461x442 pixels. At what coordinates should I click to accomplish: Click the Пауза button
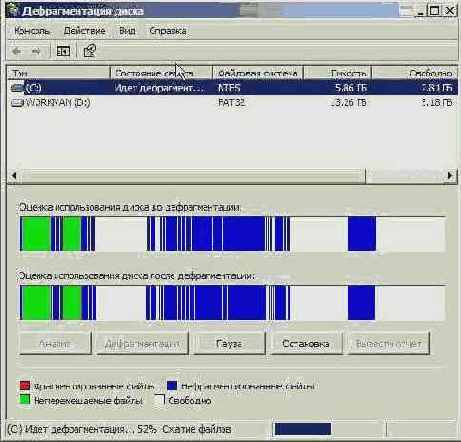229,343
